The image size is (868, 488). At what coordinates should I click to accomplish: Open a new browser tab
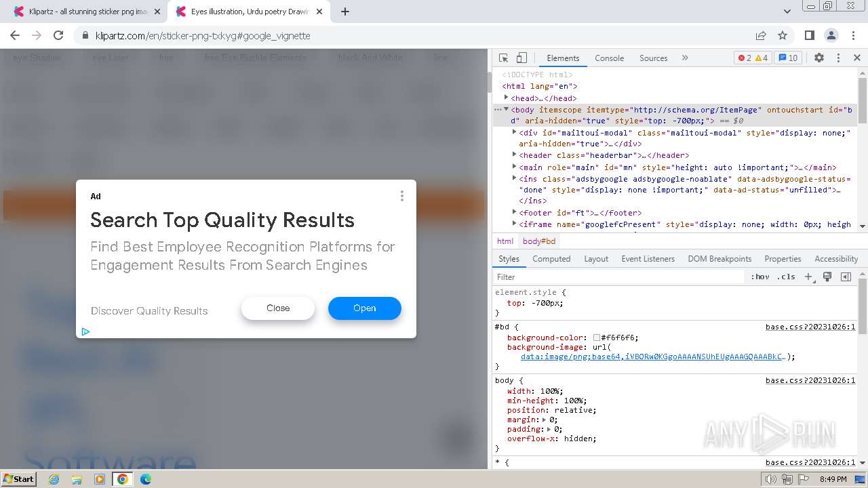click(345, 12)
